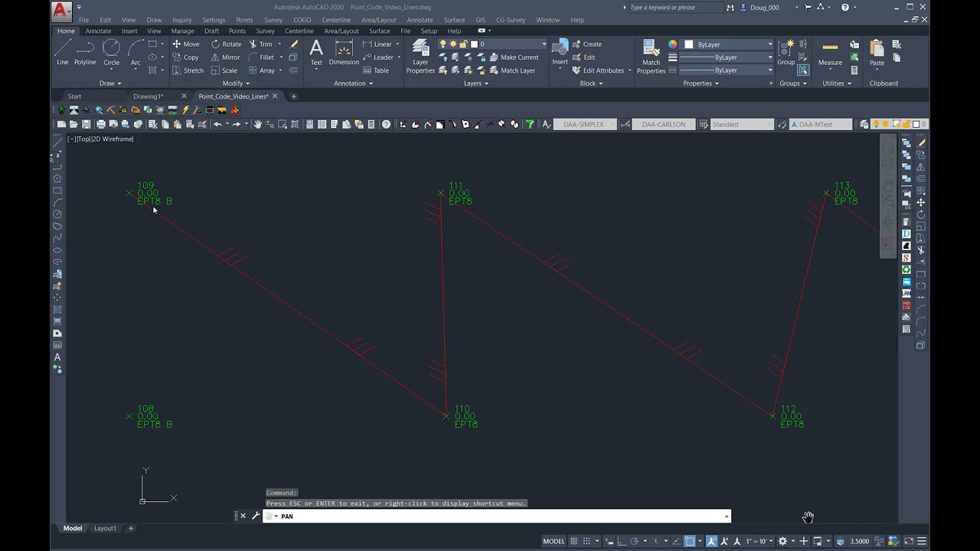Click the Erase tool in Modify panel

[294, 44]
